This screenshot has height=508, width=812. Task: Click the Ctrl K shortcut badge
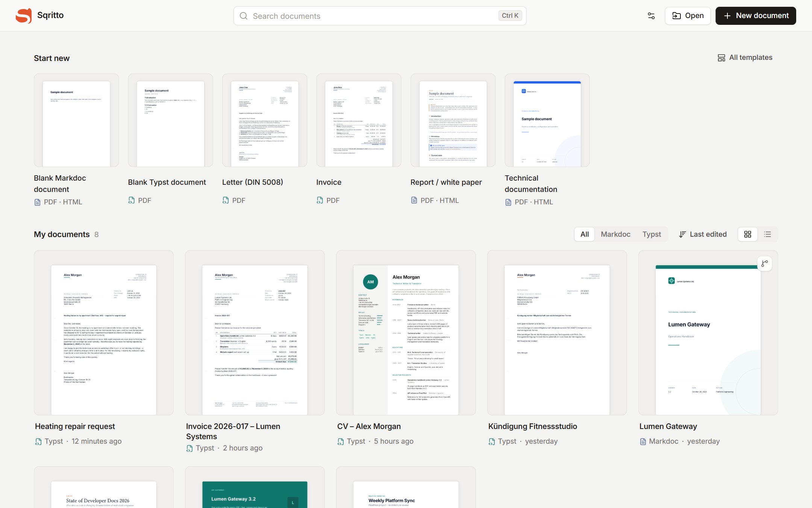click(510, 16)
